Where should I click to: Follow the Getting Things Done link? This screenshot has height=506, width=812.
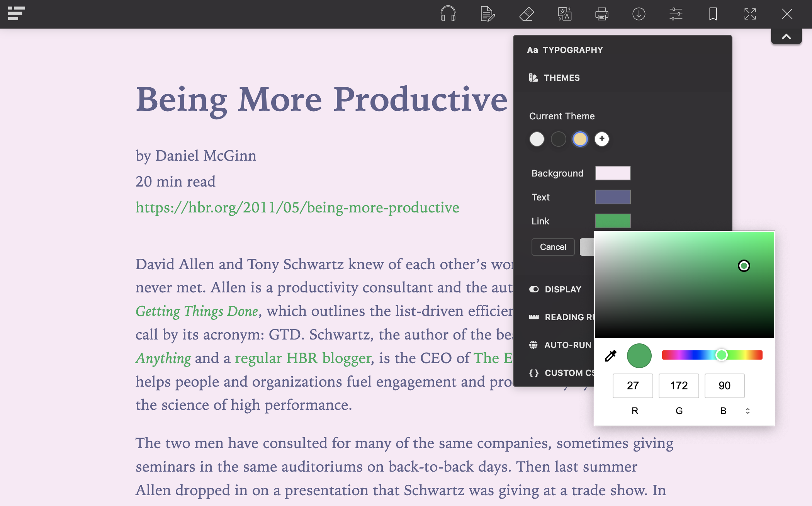point(197,311)
